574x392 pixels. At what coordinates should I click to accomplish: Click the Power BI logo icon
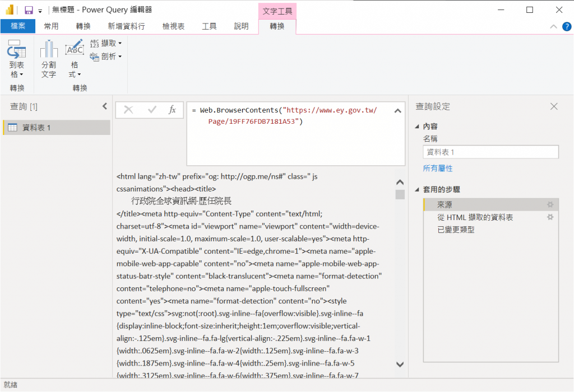tap(10, 10)
